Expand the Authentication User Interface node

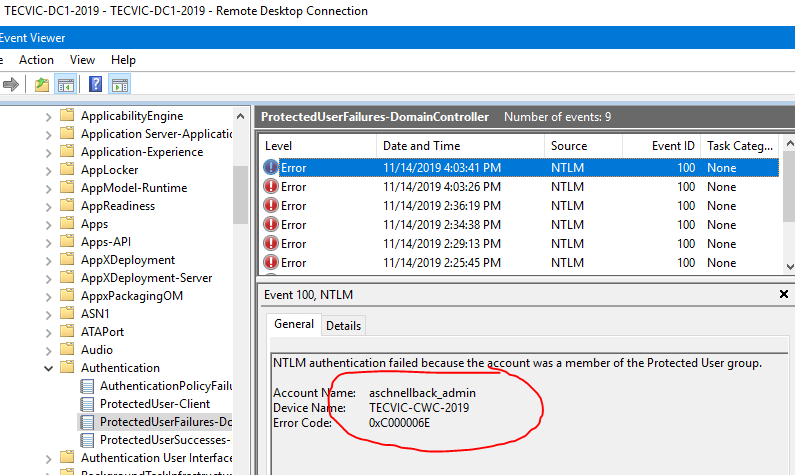tap(48, 459)
